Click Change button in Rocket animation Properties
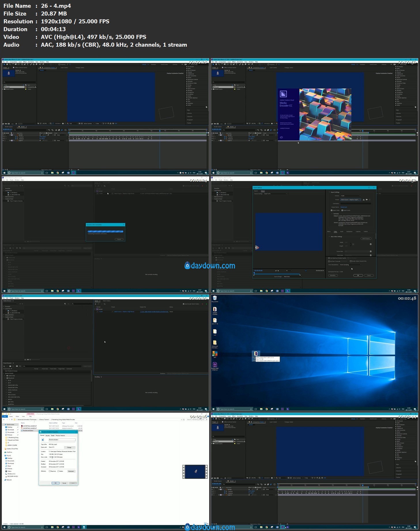 tap(69, 447)
